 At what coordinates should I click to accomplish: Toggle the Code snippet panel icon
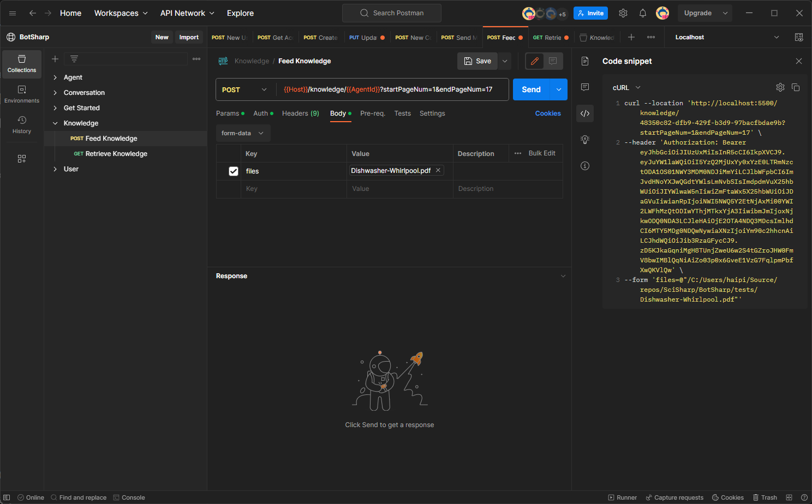tap(585, 113)
